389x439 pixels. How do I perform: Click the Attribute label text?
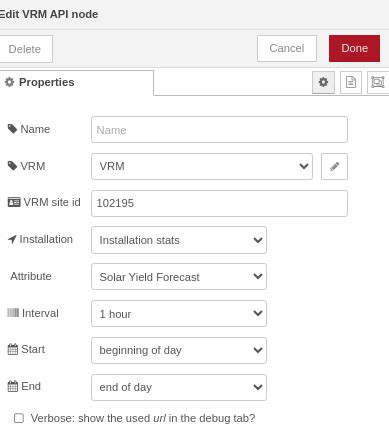pos(31,276)
